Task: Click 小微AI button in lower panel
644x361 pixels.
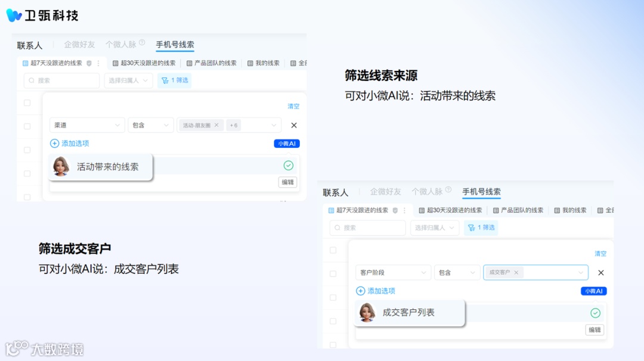Action: click(593, 291)
